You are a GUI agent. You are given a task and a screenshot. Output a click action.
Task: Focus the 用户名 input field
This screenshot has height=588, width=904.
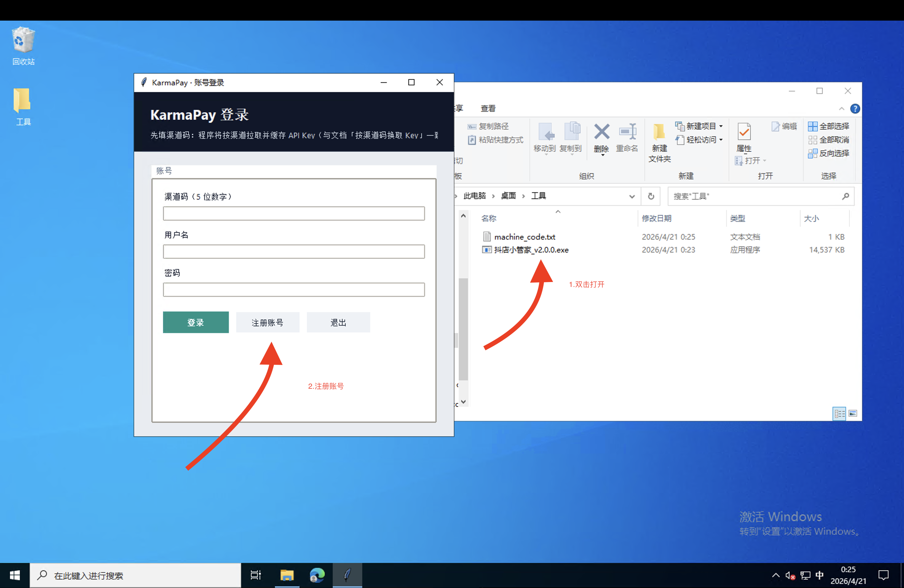coord(294,251)
